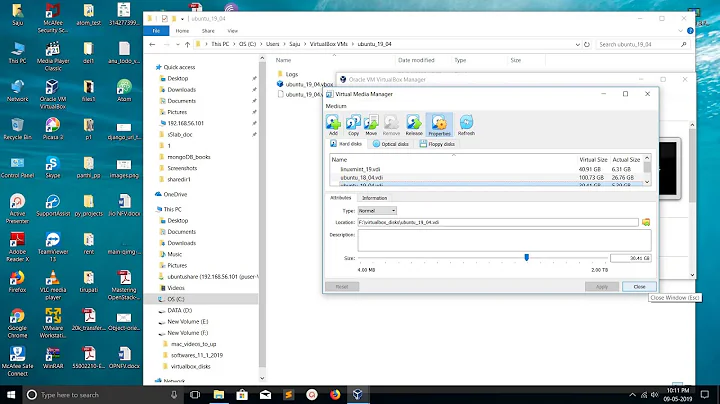
Task: Click the Explorer Up one level arrow
Action: [187, 45]
